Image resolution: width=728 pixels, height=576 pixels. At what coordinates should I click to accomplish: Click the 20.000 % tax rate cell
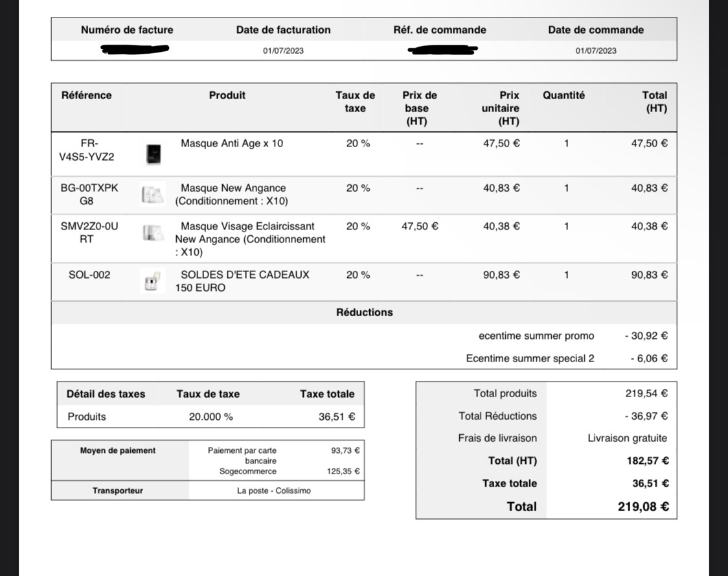click(x=210, y=417)
